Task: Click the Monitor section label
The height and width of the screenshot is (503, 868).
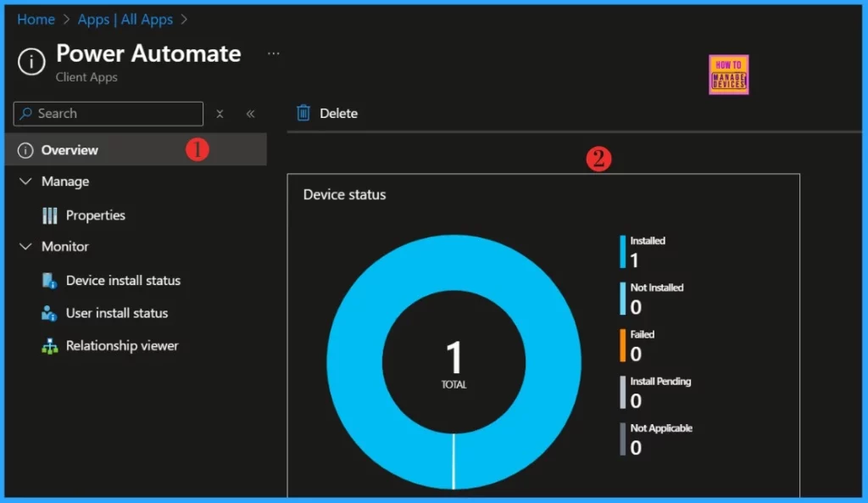Action: [65, 247]
